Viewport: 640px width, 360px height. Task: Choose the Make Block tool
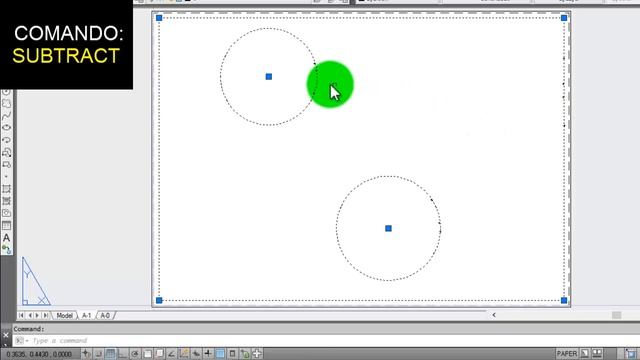[7, 164]
